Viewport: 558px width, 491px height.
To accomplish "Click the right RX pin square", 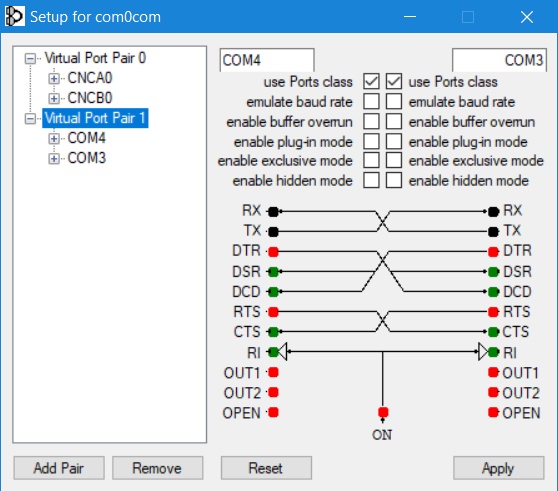I will click(493, 211).
